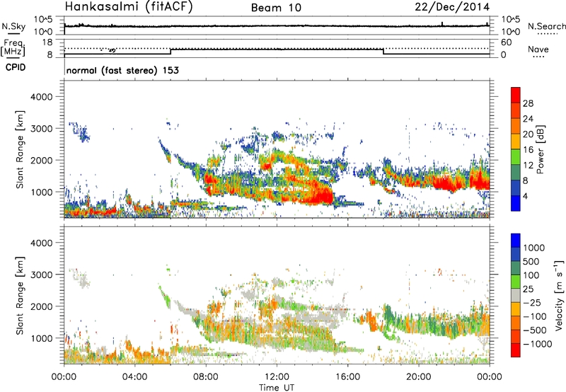Click the '20:00' time tick label

coord(418,377)
